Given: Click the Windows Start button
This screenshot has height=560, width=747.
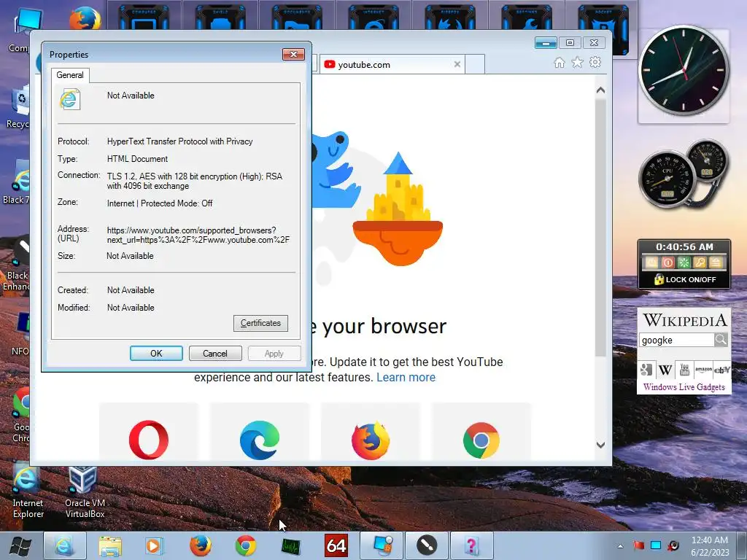Looking at the screenshot, I should pyautogui.click(x=20, y=546).
